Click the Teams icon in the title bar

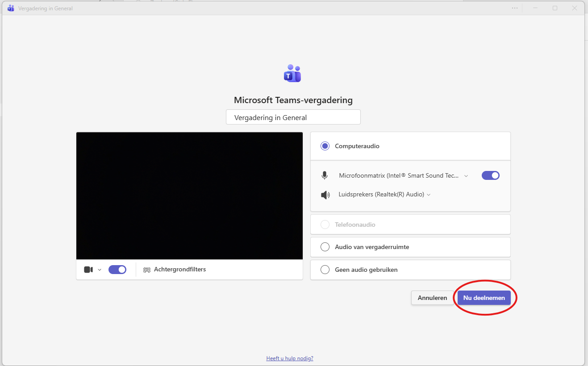11,8
